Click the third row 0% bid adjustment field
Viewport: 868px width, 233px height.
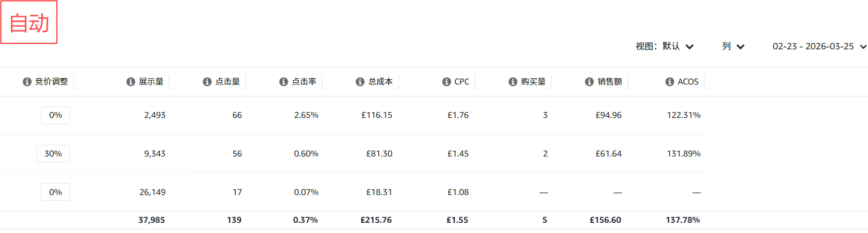55,192
